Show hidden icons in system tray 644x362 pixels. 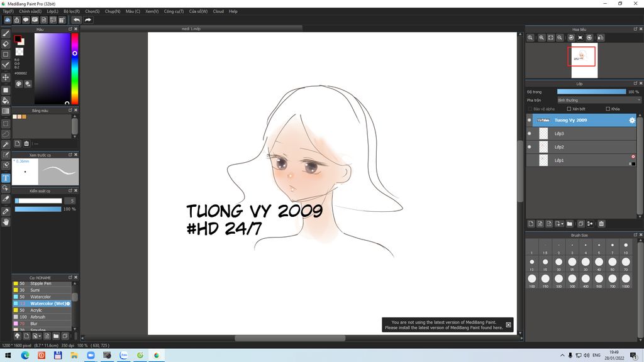pos(562,356)
